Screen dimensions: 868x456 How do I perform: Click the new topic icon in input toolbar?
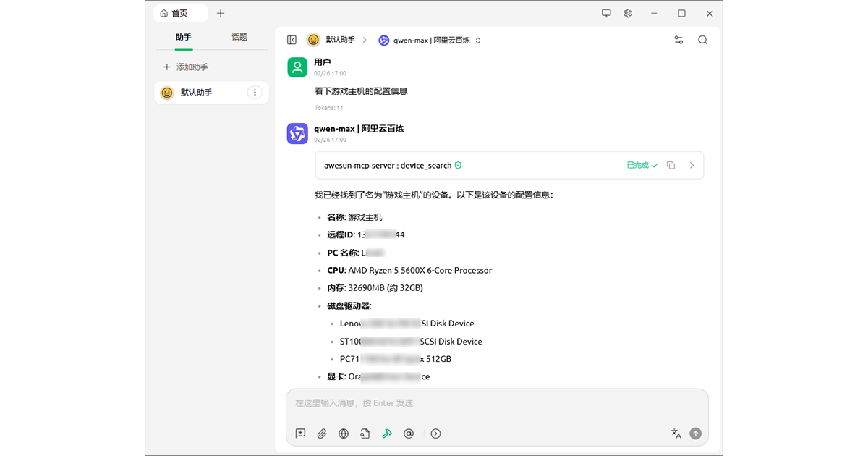tap(300, 434)
